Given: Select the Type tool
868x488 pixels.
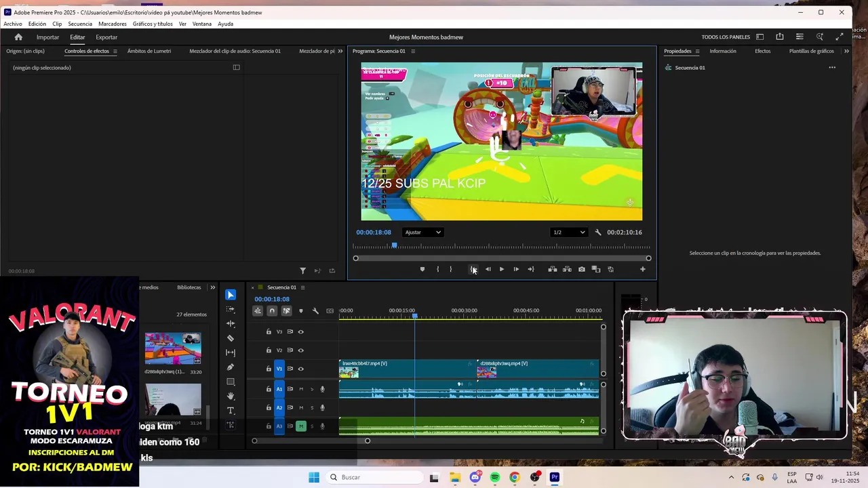Looking at the screenshot, I should coord(231,411).
